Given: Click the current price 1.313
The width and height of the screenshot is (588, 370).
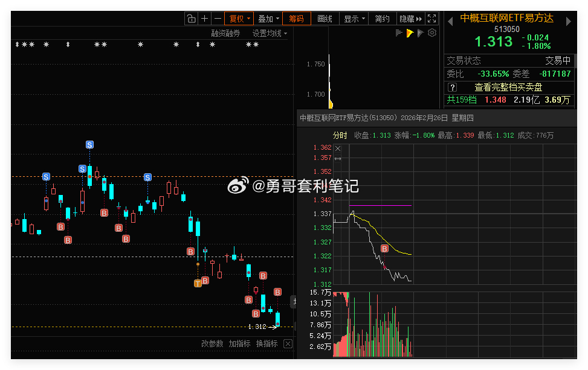Looking at the screenshot, I should [x=494, y=41].
